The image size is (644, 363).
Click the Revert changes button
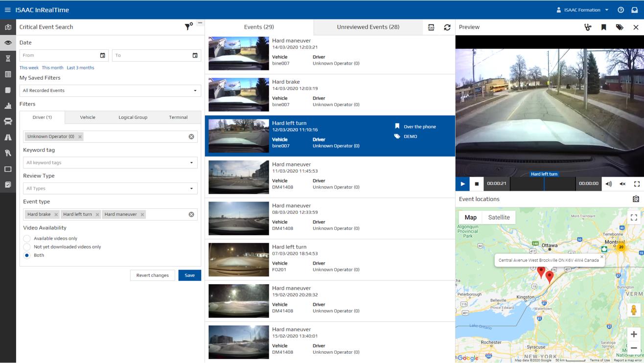pos(152,275)
